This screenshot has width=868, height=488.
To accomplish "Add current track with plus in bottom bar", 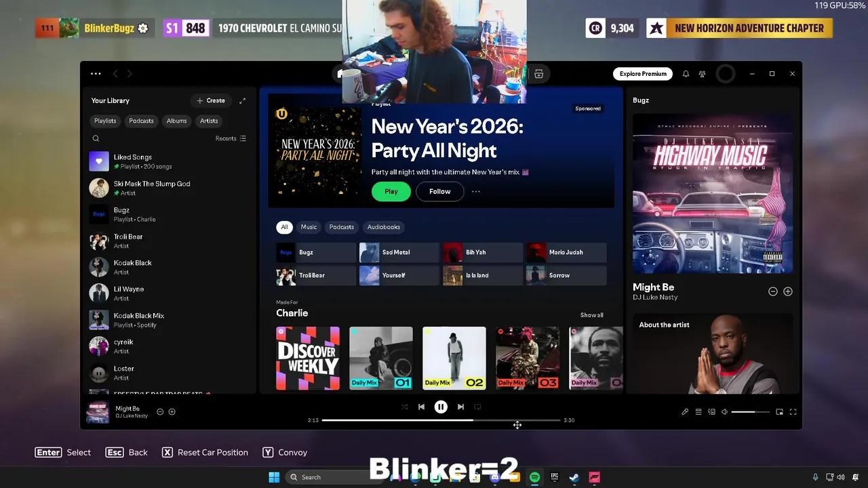I will (x=172, y=411).
